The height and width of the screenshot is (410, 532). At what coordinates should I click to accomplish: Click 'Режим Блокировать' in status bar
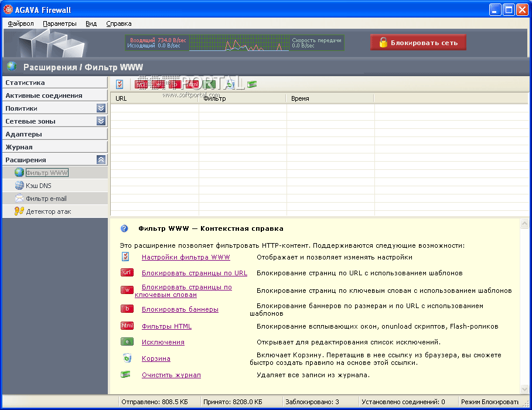pos(490,402)
